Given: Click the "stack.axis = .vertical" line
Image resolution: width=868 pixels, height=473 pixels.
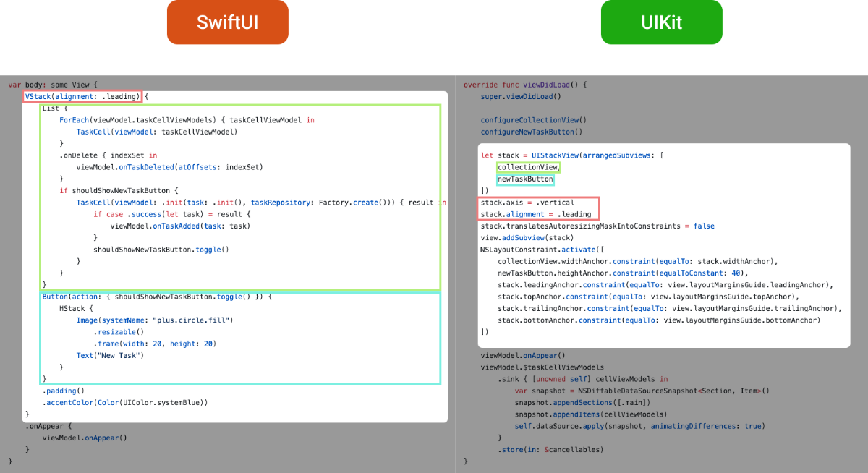Looking at the screenshot, I should (x=527, y=203).
